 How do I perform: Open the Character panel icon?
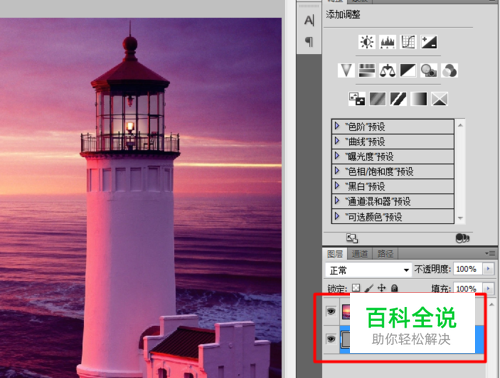[x=309, y=21]
